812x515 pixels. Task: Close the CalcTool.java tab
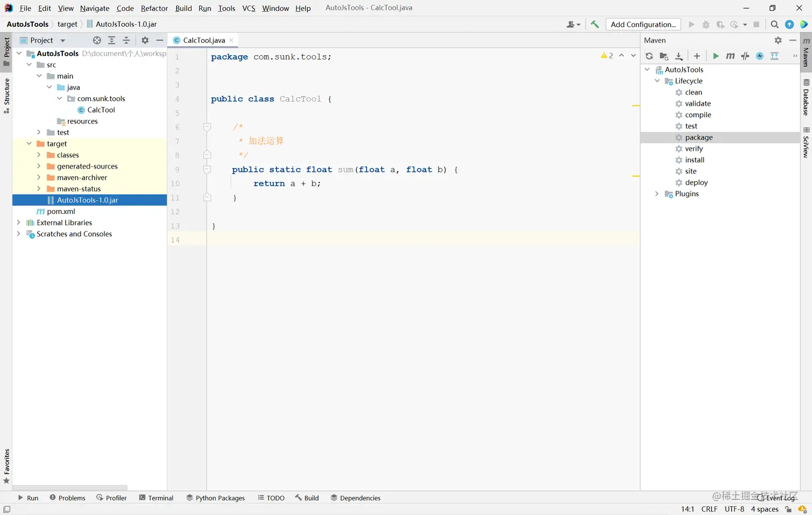click(231, 40)
